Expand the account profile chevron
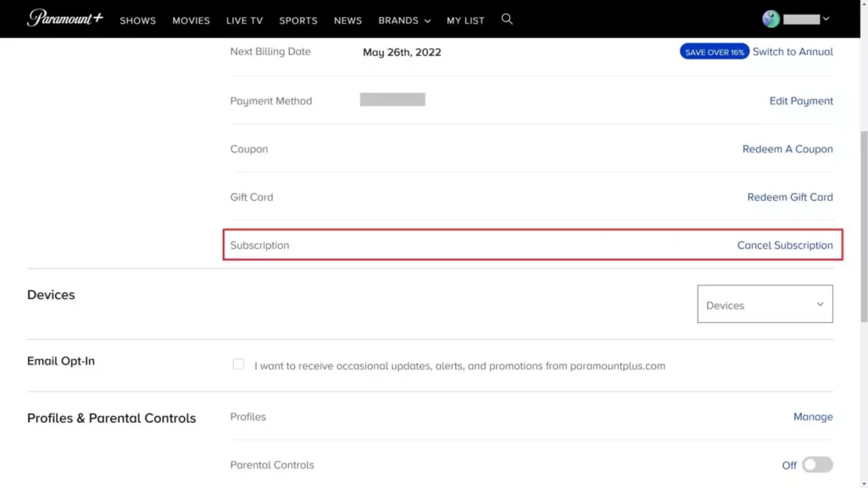This screenshot has width=868, height=488. 826,19
